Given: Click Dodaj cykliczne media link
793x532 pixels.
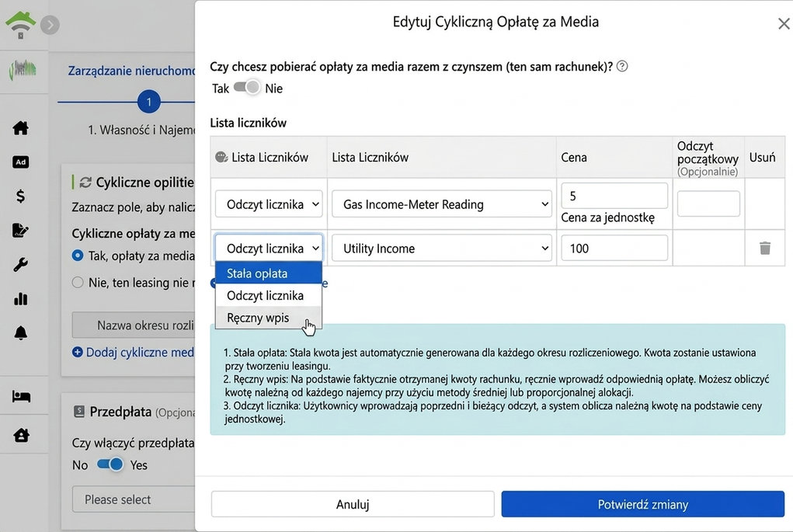Looking at the screenshot, I should pos(140,352).
